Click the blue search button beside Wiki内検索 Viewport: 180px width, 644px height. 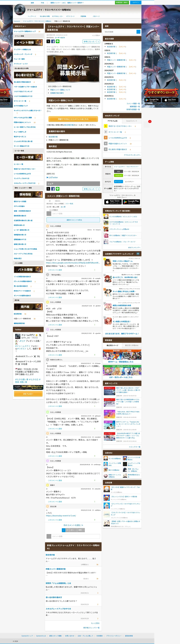click(x=138, y=32)
